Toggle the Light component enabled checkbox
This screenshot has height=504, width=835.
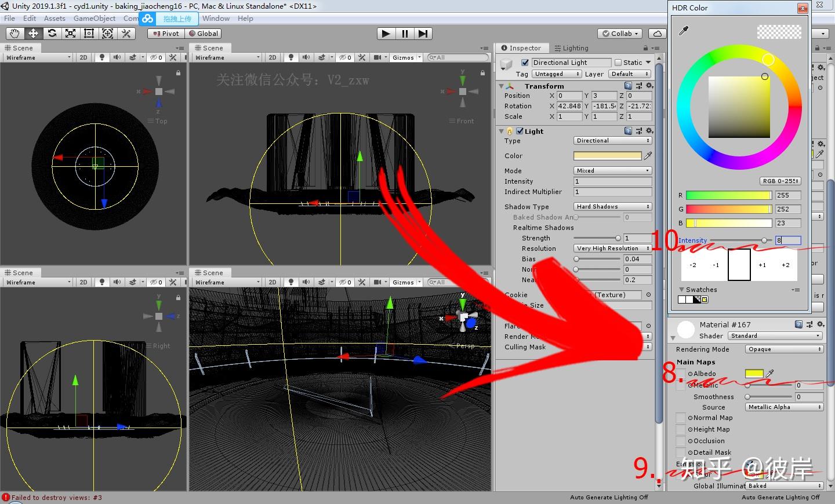tap(520, 131)
